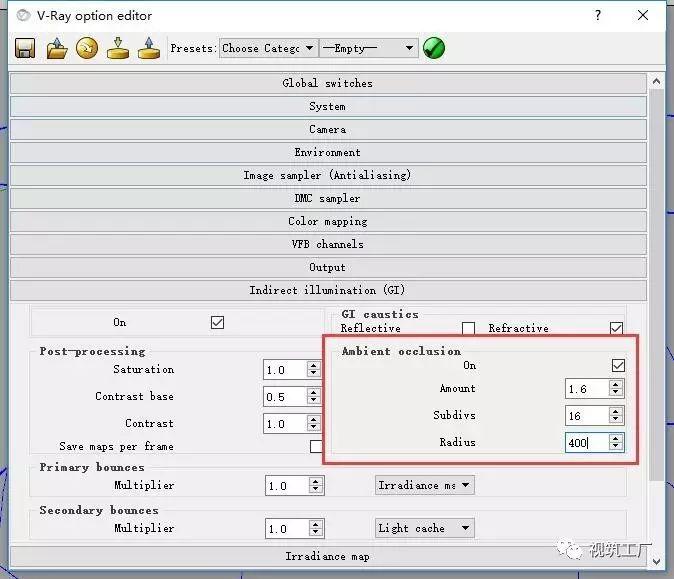Expand the Output rollout
The image size is (674, 579).
pyautogui.click(x=328, y=267)
